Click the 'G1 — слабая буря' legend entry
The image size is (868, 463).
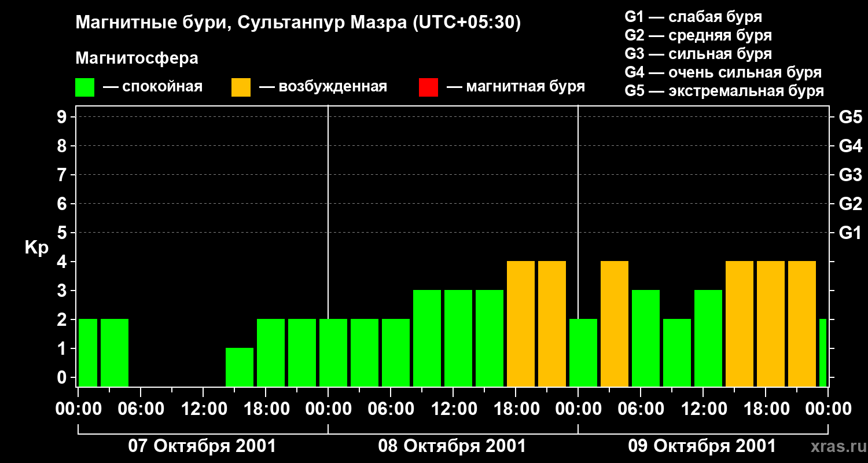coord(693,17)
